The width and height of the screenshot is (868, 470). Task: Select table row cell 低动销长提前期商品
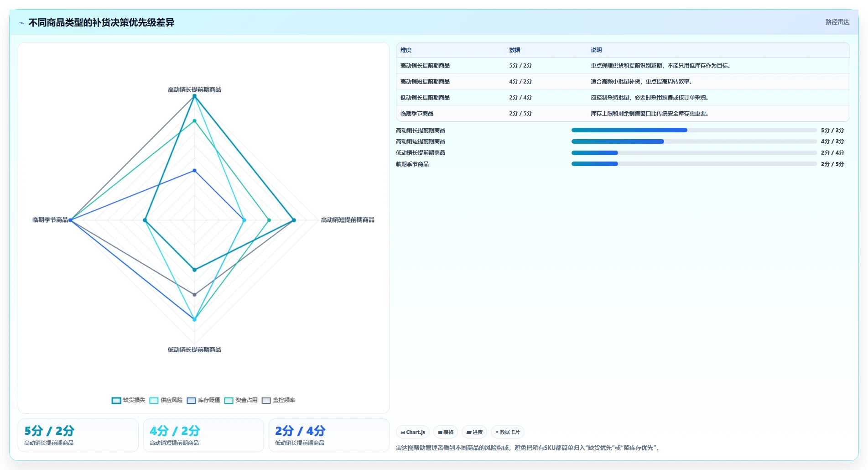tap(425, 98)
